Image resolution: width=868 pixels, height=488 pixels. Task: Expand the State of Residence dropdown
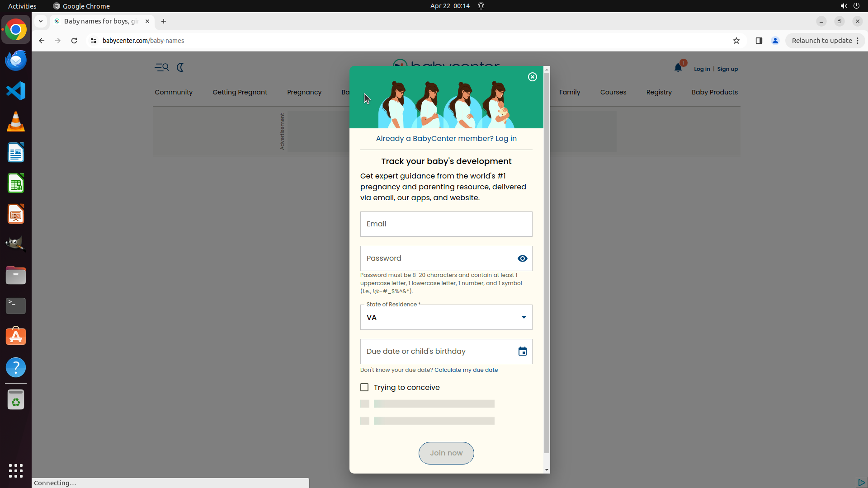coord(524,317)
